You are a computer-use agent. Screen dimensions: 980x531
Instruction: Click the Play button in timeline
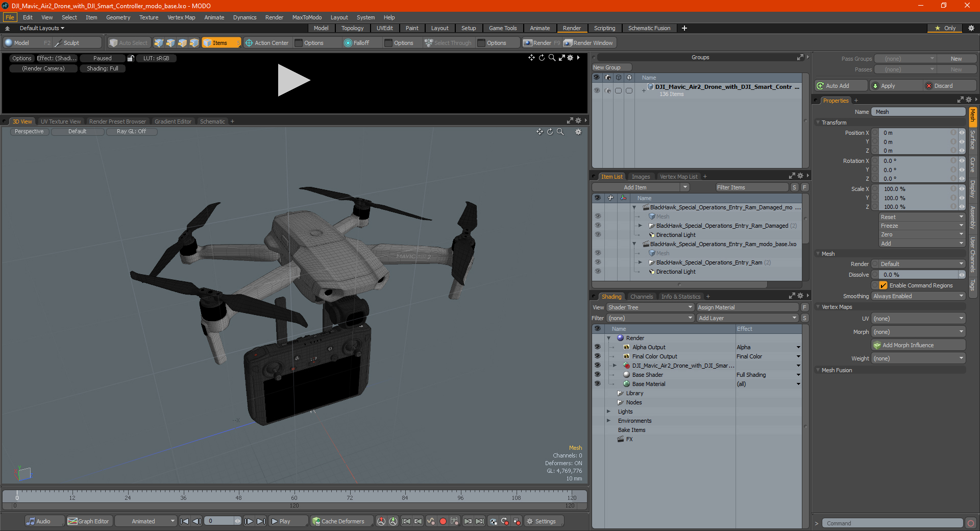288,521
